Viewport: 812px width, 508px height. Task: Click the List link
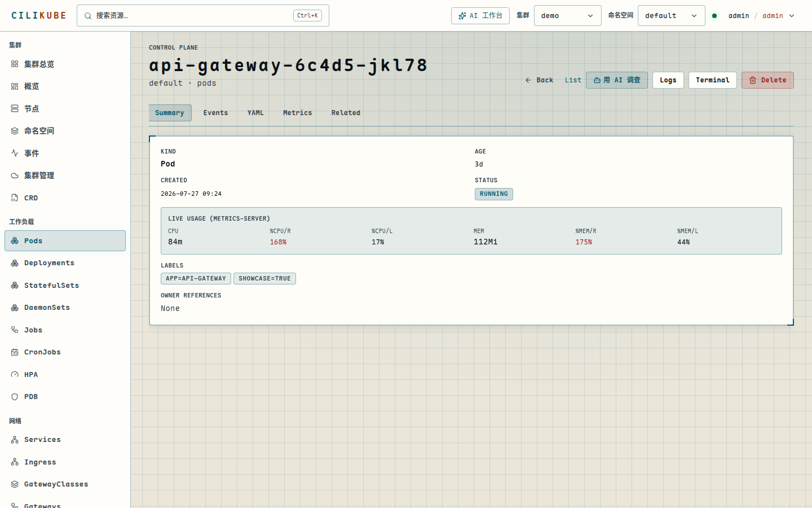pos(573,80)
